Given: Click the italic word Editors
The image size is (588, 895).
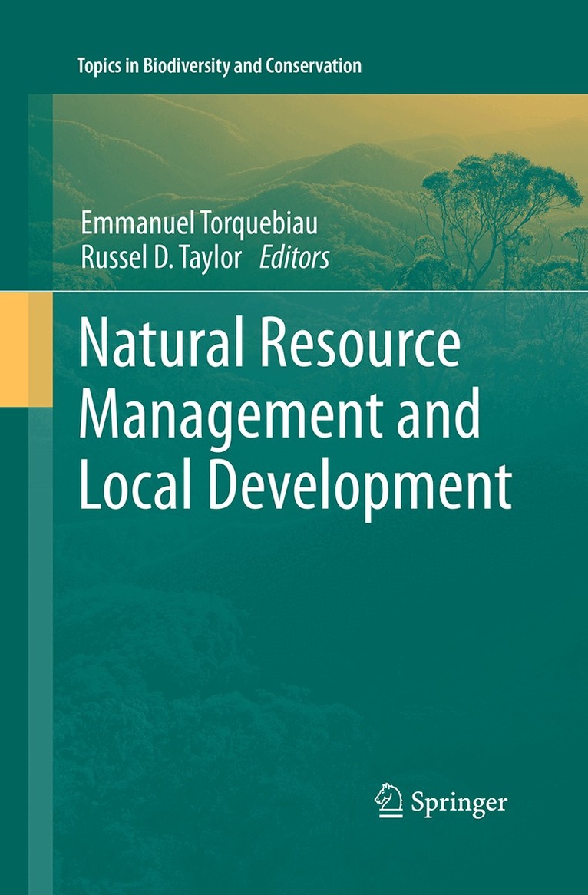Looking at the screenshot, I should click(294, 259).
